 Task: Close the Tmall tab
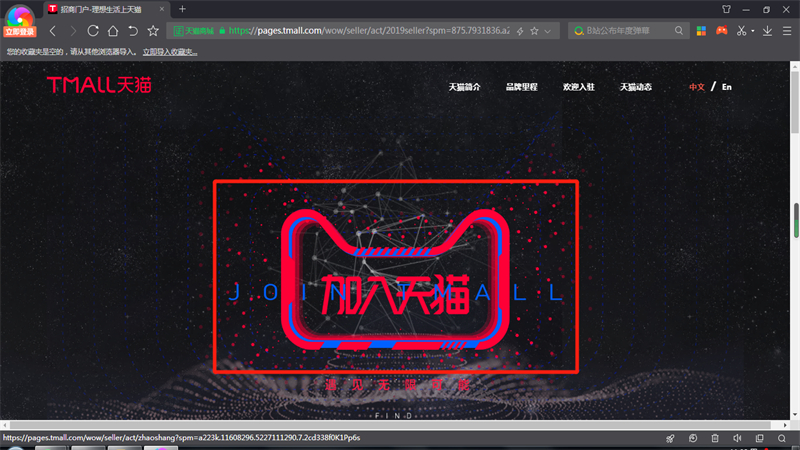click(162, 9)
